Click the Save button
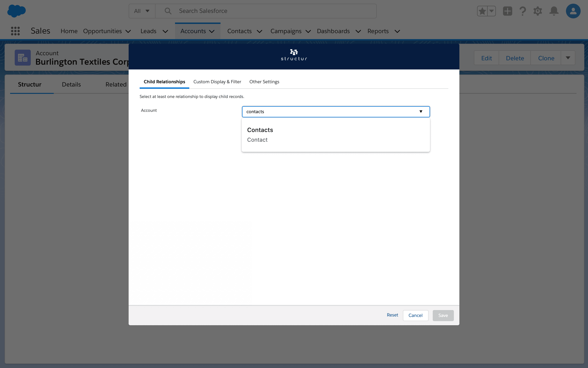Screen dimensions: 588x368 pos(443,315)
